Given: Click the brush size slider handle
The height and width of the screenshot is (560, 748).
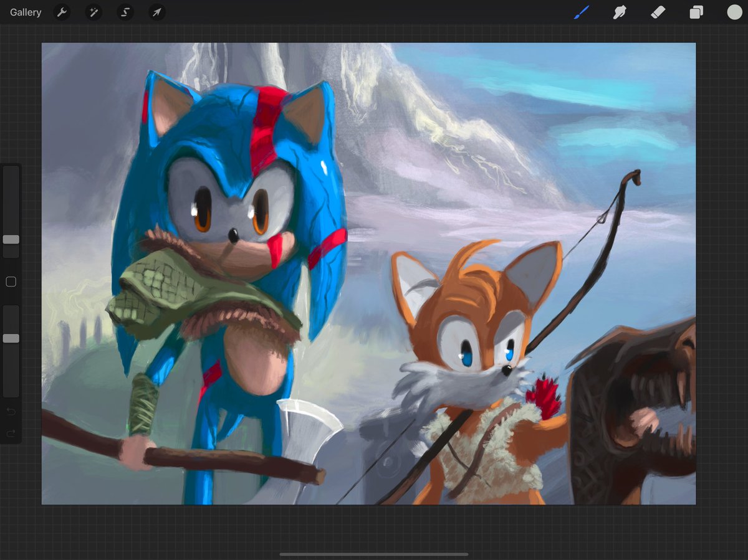Looking at the screenshot, I should pos(11,239).
